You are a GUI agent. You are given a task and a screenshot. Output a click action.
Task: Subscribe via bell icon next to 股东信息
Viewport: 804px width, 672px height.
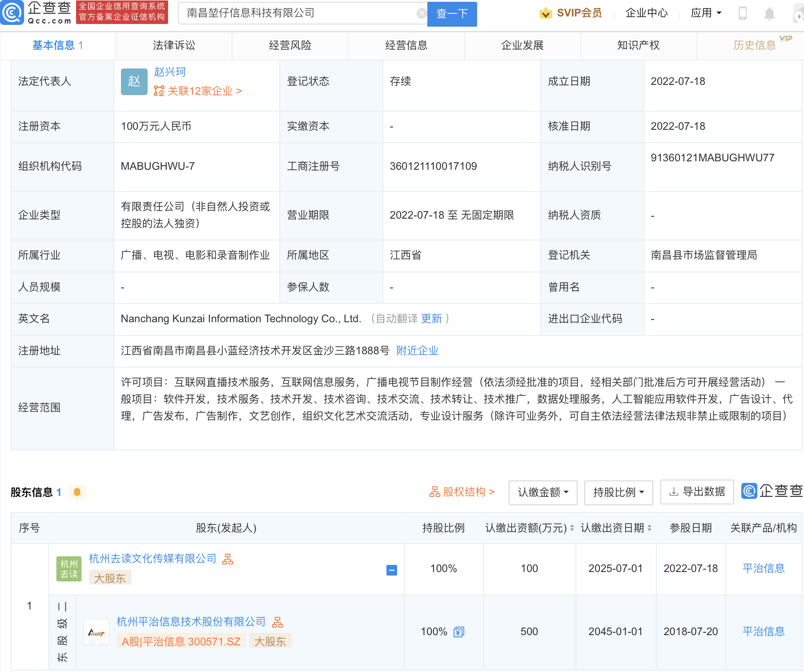(77, 492)
